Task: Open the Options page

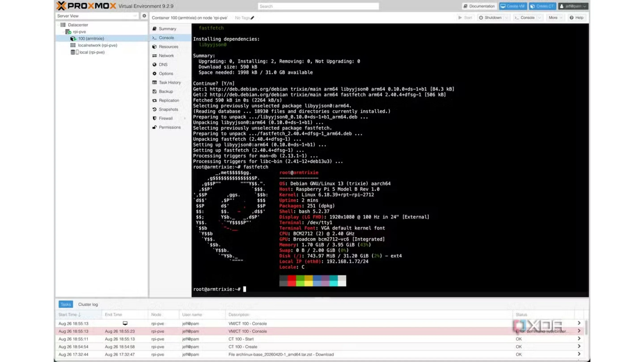Action: [x=170, y=74]
